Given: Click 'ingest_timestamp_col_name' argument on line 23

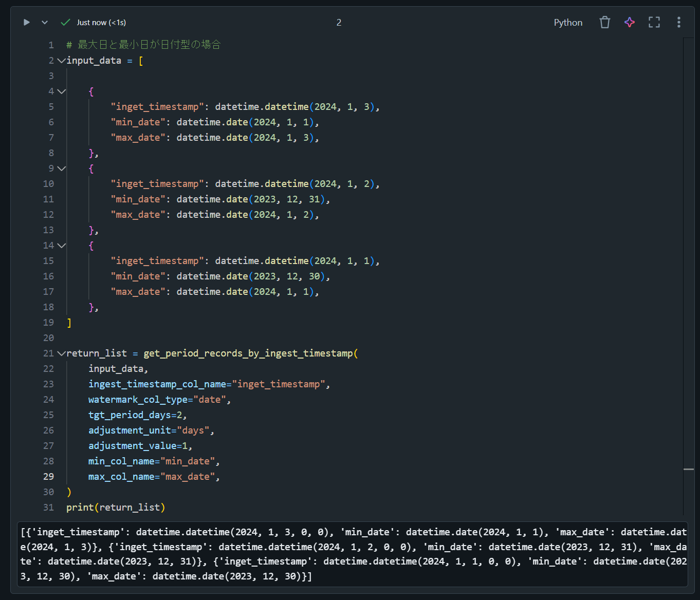Looking at the screenshot, I should click(157, 384).
